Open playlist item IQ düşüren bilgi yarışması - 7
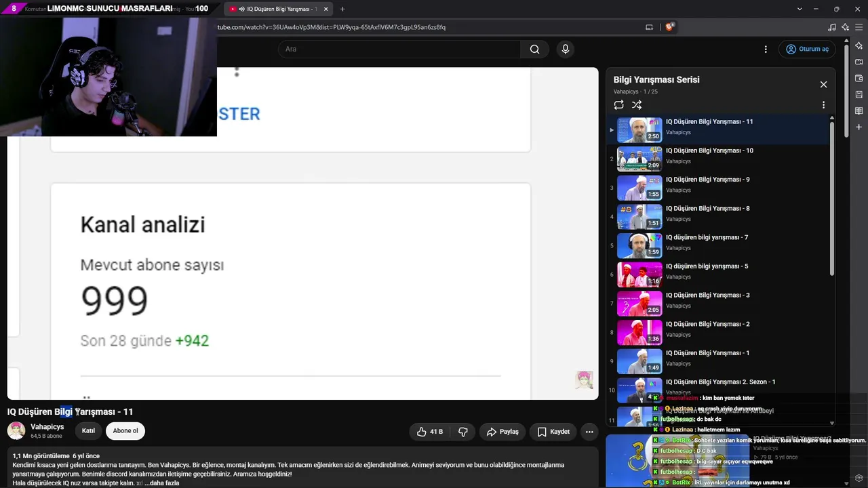This screenshot has height=488, width=868. point(719,245)
